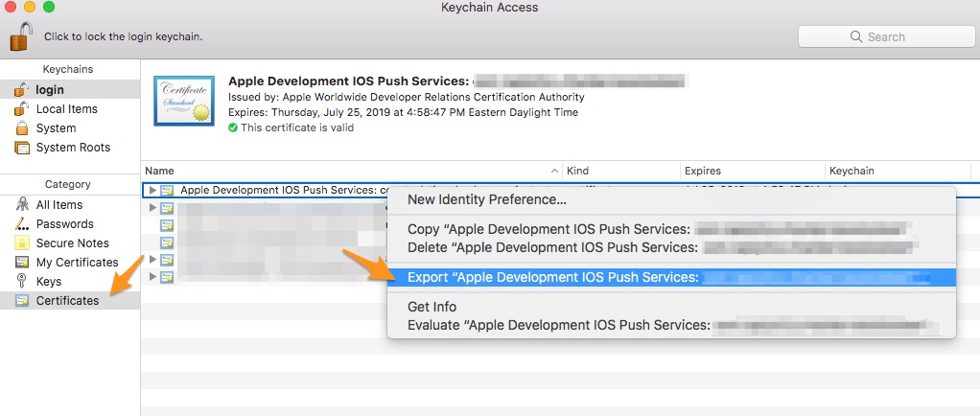Choose Evaluate "Apple Development IOS Push Services" entry

pos(671,326)
